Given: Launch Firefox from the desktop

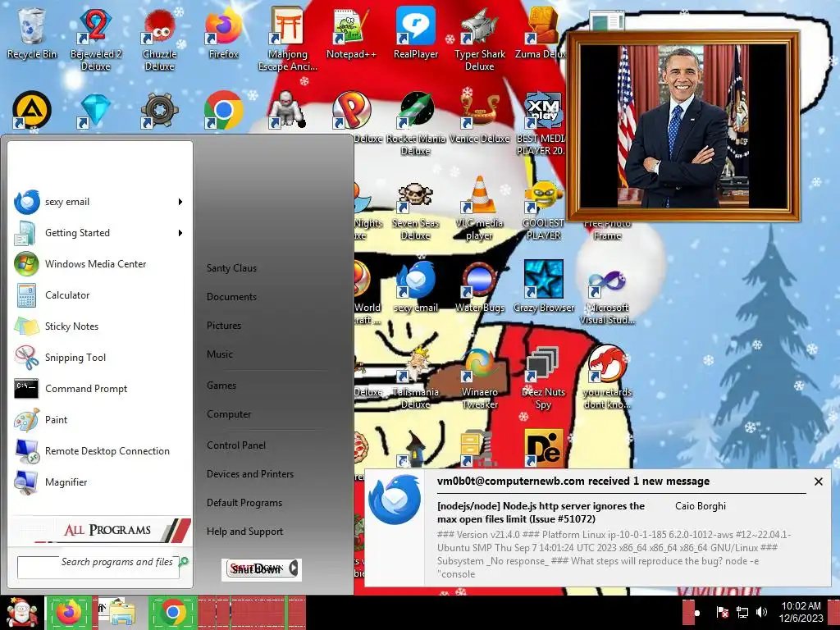Looking at the screenshot, I should pos(223,33).
